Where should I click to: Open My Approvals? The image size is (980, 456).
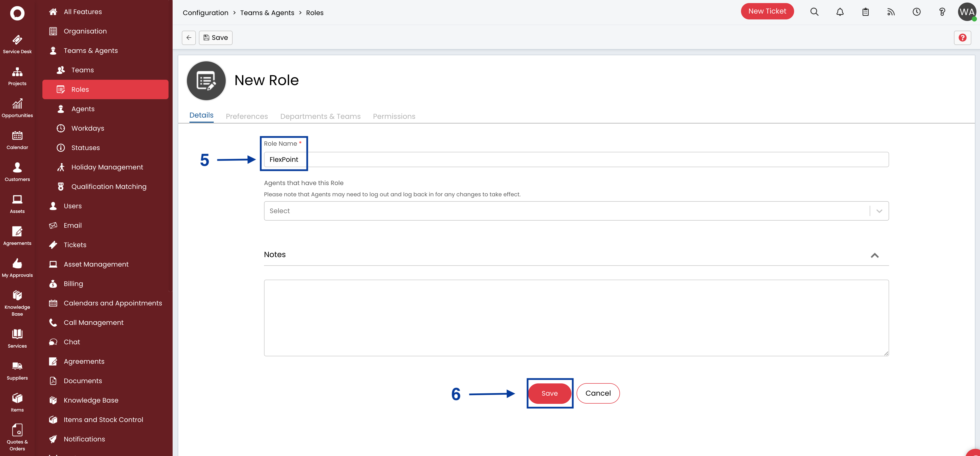click(x=17, y=268)
